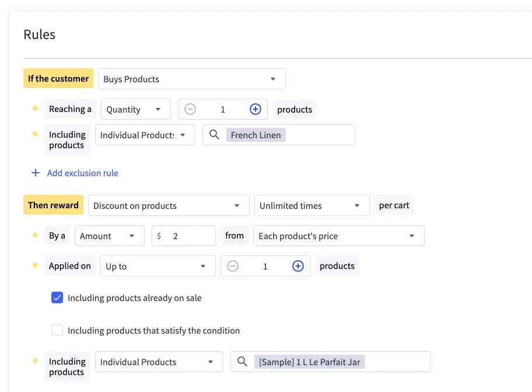Click the plus icon to increase condition quantity

[x=256, y=109]
